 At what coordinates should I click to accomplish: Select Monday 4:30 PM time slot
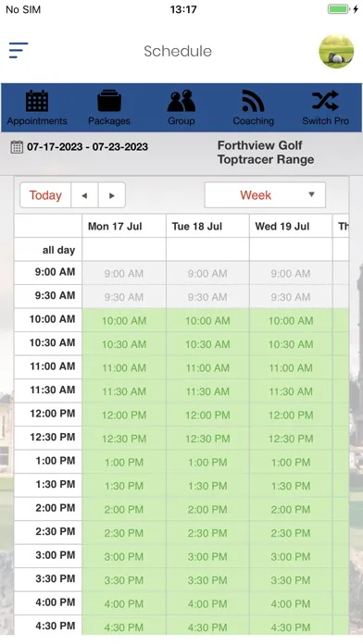[124, 626]
